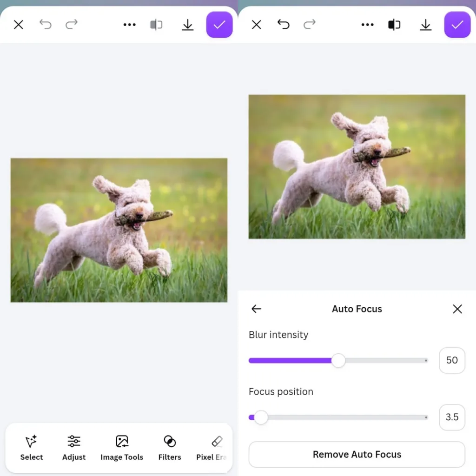Tap the blurred-background dog photo in the right screen
The width and height of the screenshot is (476, 476).
click(x=357, y=167)
